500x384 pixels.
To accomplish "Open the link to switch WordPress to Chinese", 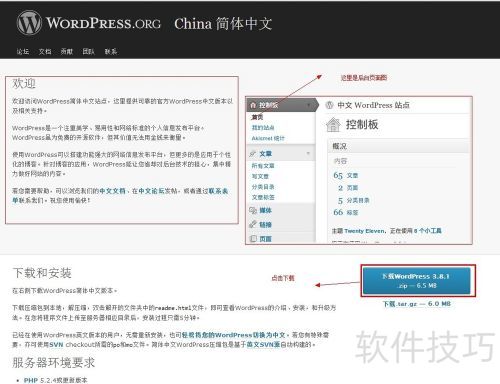I will tap(233, 335).
